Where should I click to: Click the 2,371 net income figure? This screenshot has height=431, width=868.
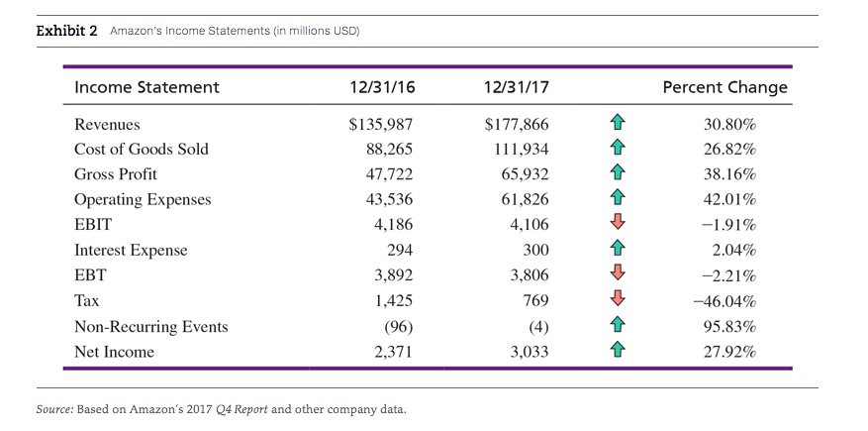[x=393, y=352]
